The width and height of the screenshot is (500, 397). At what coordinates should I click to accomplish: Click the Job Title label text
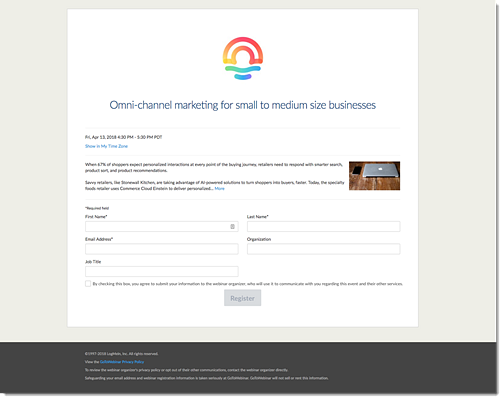[93, 262]
